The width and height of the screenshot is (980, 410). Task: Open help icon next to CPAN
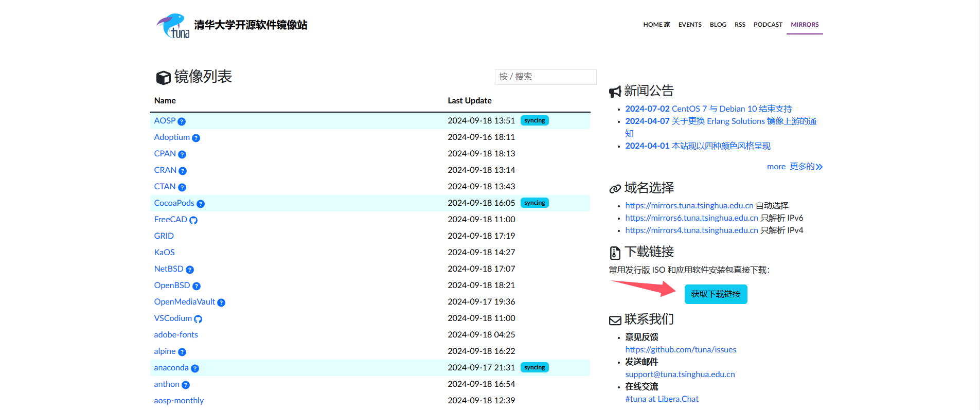(x=182, y=154)
